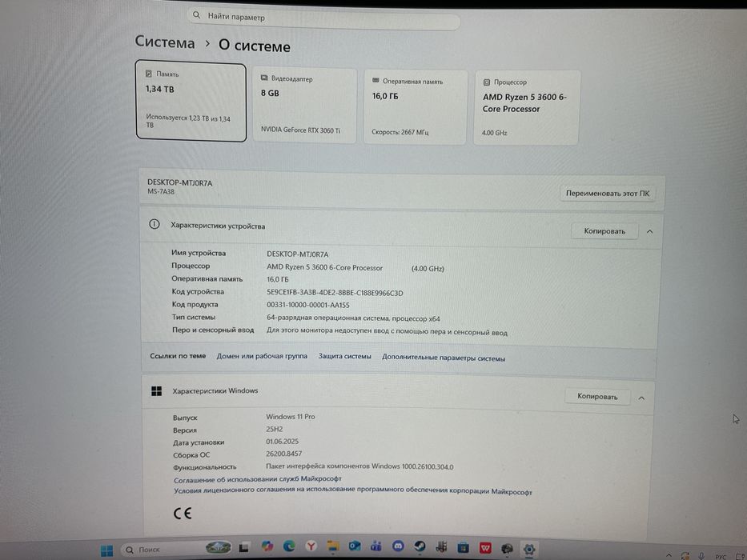This screenshot has height=560, width=747.
Task: Switch input language via РУС indicator
Action: point(721,557)
